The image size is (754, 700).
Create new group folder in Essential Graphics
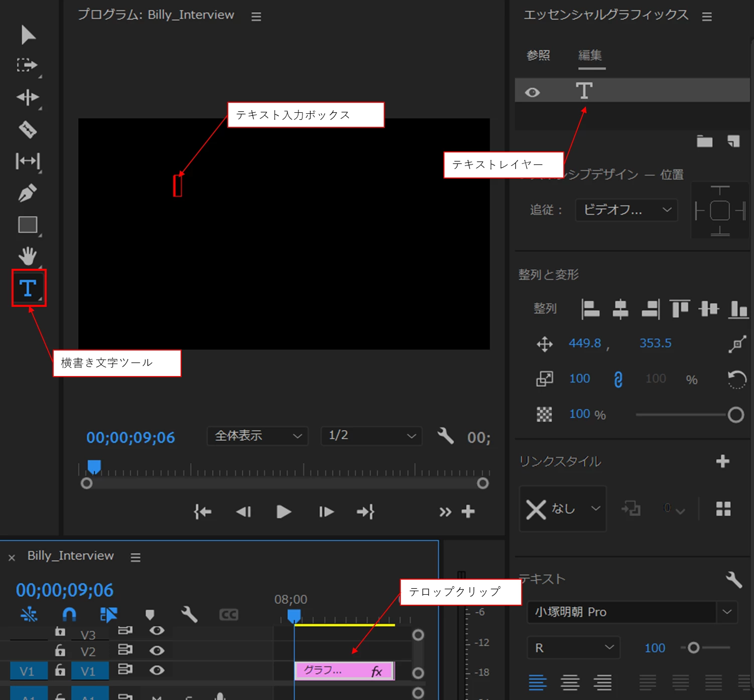point(704,141)
